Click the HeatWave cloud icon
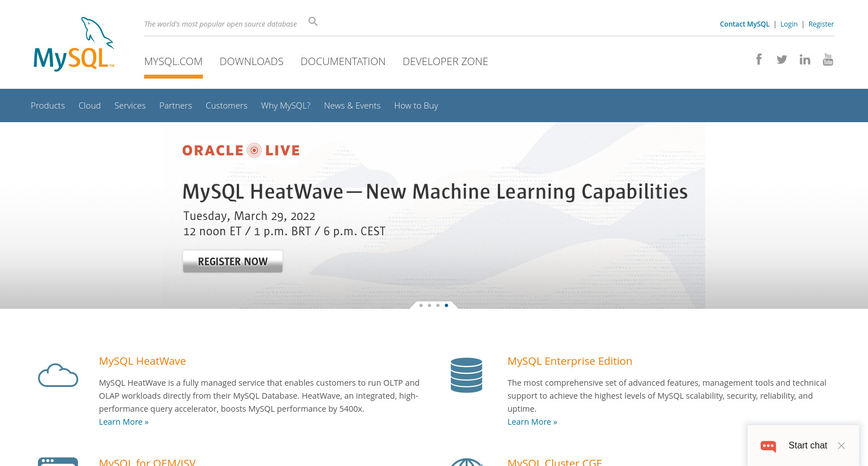This screenshot has width=868, height=466. [x=58, y=376]
